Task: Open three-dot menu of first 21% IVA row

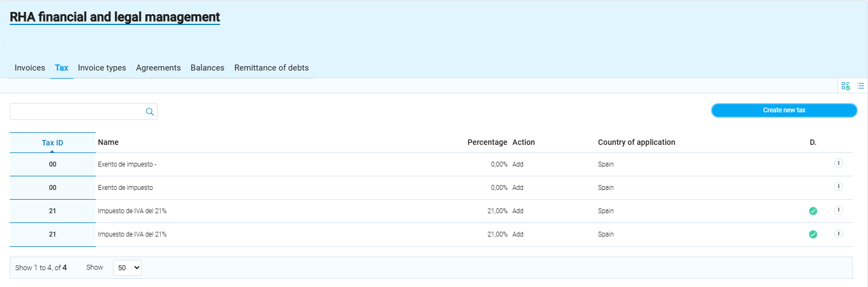Action: [838, 210]
